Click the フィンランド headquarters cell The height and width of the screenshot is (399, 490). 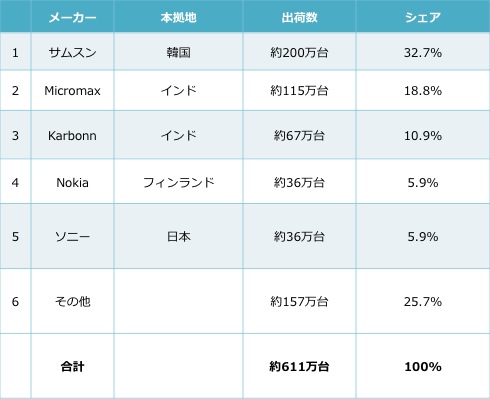178,183
